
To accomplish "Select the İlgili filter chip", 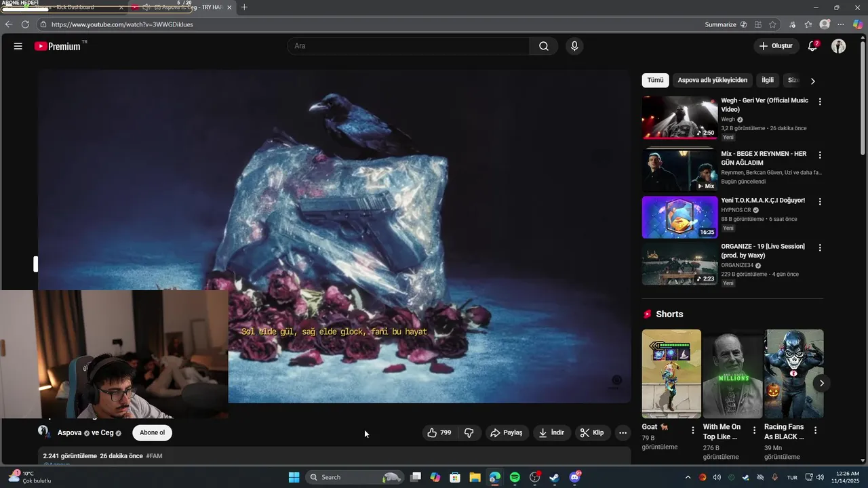I will click(768, 80).
